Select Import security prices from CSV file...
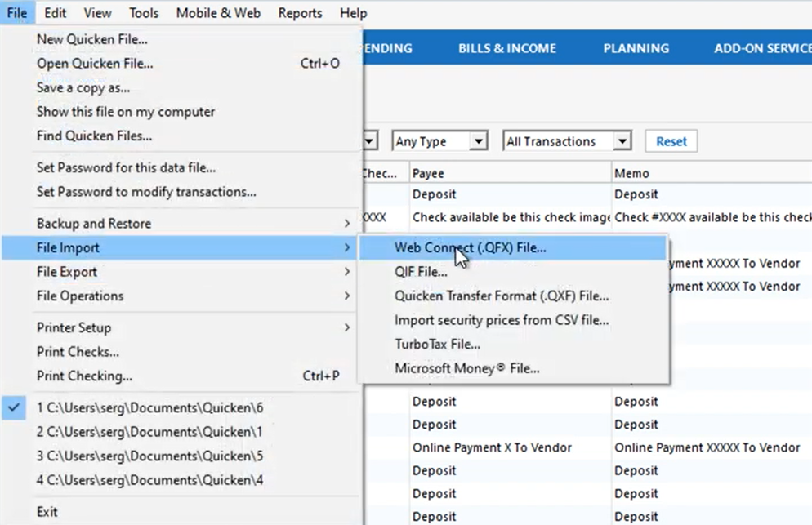This screenshot has width=812, height=525. tap(513, 320)
